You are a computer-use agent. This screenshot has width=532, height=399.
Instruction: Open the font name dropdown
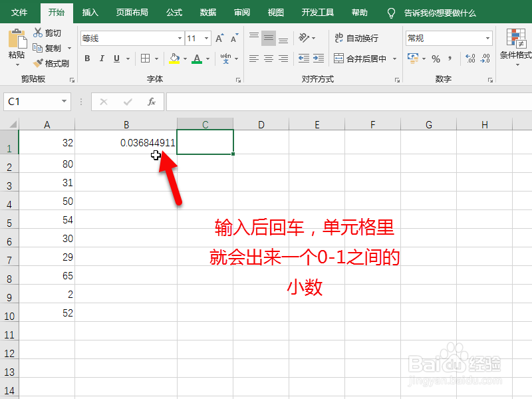click(180, 38)
